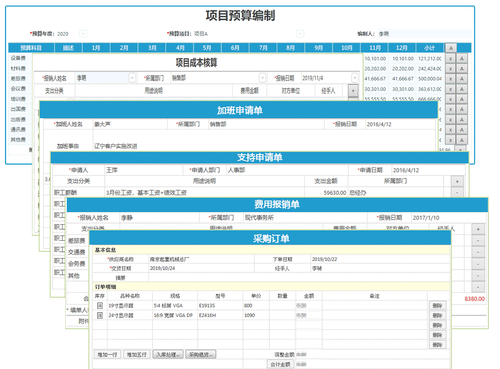Viewport: 500px width, 369px height.
Task: Select the red total 8380.00
Action: click(x=475, y=299)
